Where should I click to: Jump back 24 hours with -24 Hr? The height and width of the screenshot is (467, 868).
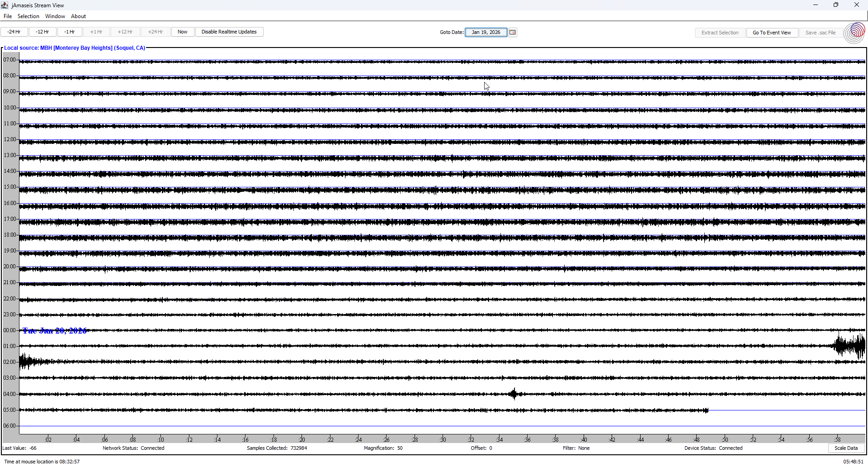[x=14, y=32]
